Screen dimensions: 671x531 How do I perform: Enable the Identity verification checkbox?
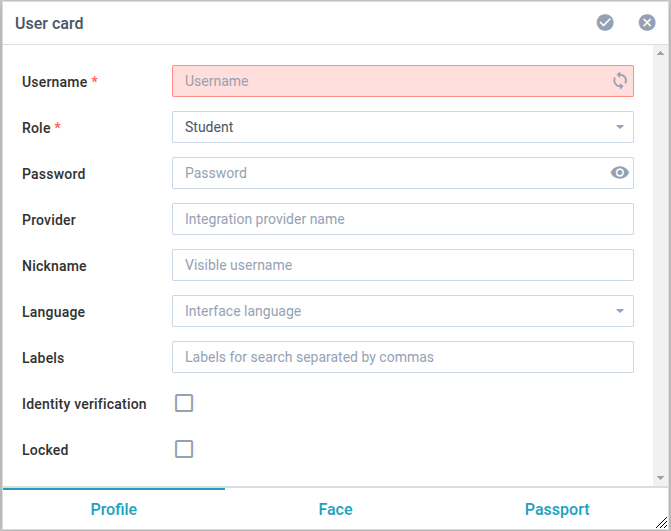coord(184,403)
